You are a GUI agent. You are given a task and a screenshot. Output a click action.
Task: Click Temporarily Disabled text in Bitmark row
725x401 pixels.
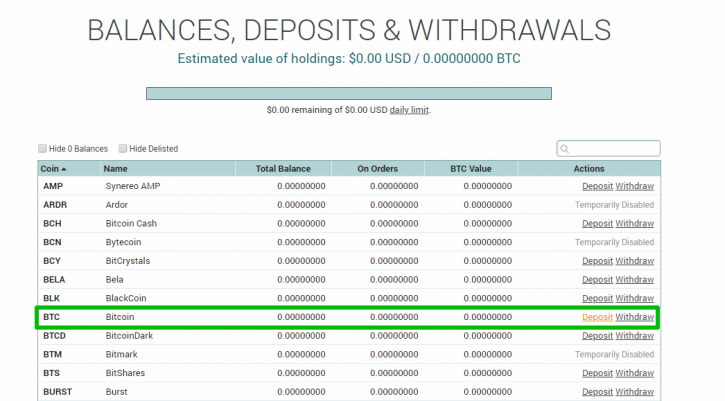click(x=614, y=354)
